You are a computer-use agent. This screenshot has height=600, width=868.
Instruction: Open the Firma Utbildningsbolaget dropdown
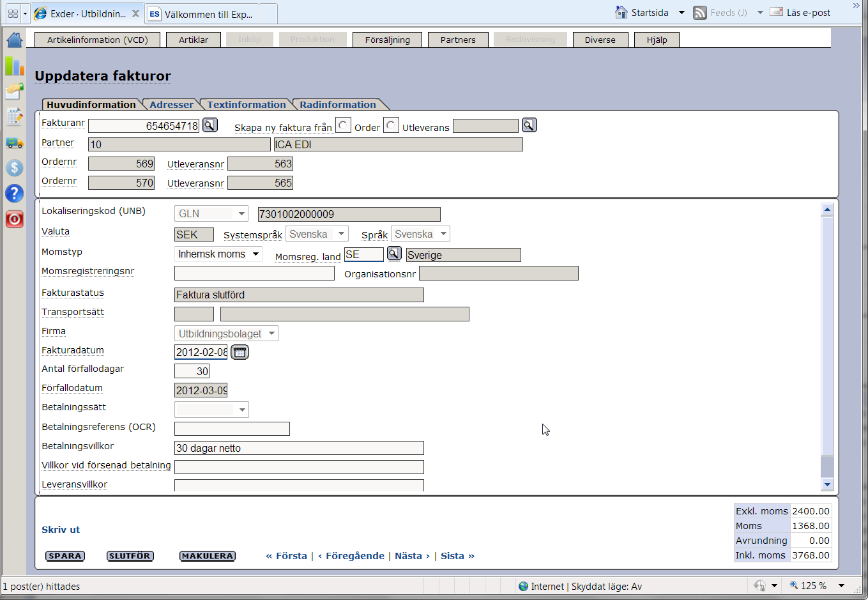[226, 333]
